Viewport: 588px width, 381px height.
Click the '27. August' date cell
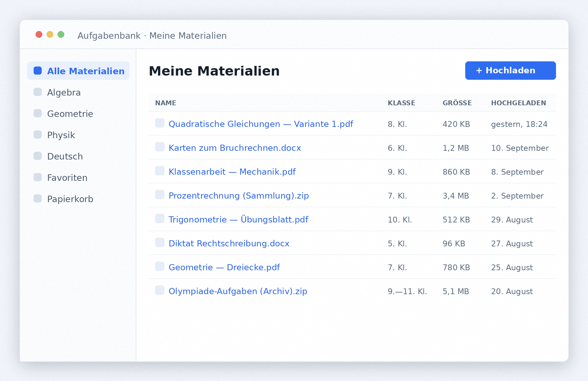(512, 244)
